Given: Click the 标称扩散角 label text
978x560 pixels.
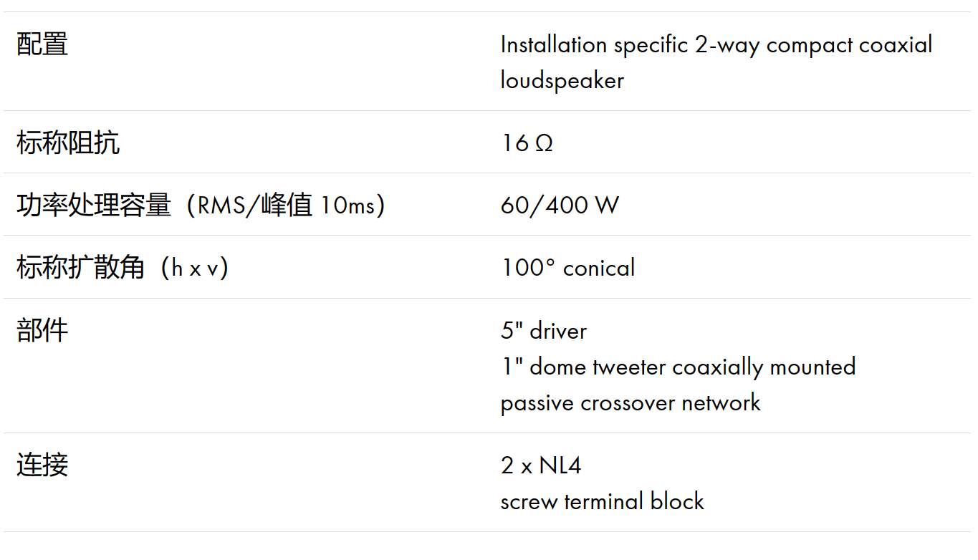Looking at the screenshot, I should (81, 268).
